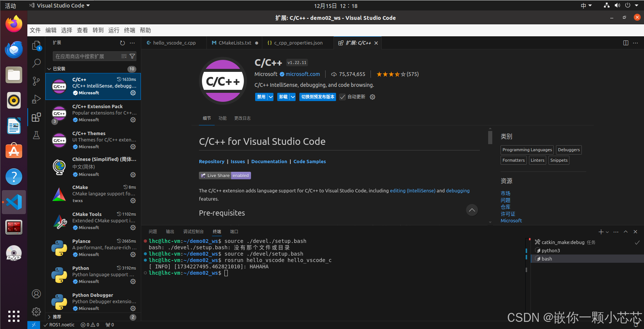This screenshot has width=644, height=329.
Task: Open the Extensions view icon
Action: pos(36,117)
